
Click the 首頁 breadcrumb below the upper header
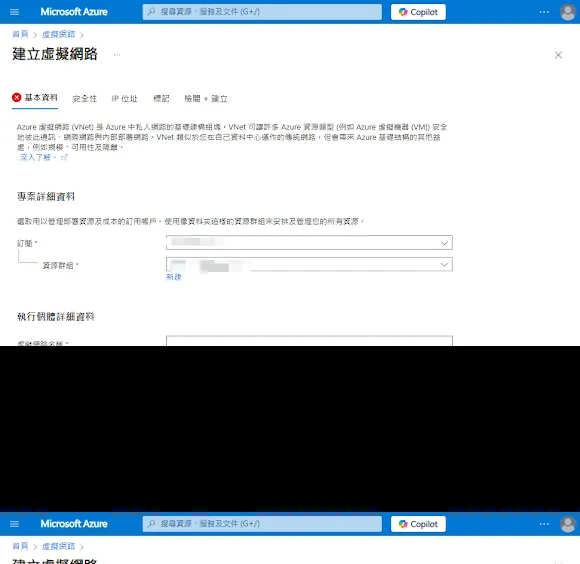tap(20, 34)
